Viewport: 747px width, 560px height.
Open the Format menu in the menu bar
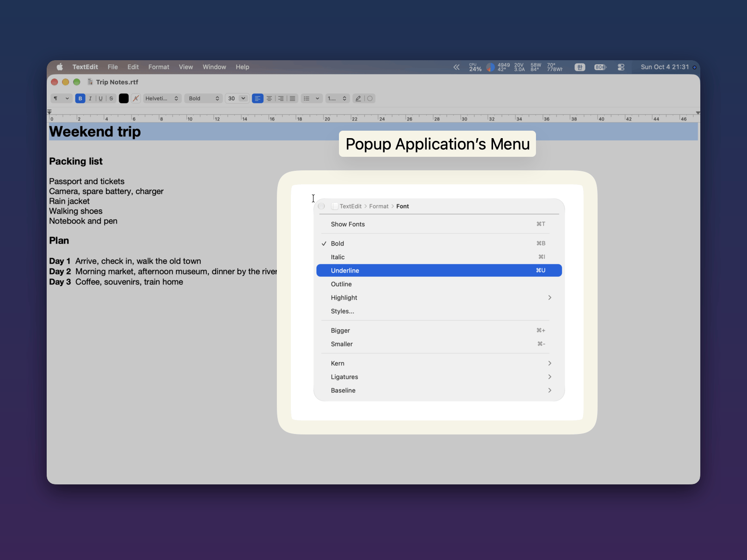(x=159, y=67)
